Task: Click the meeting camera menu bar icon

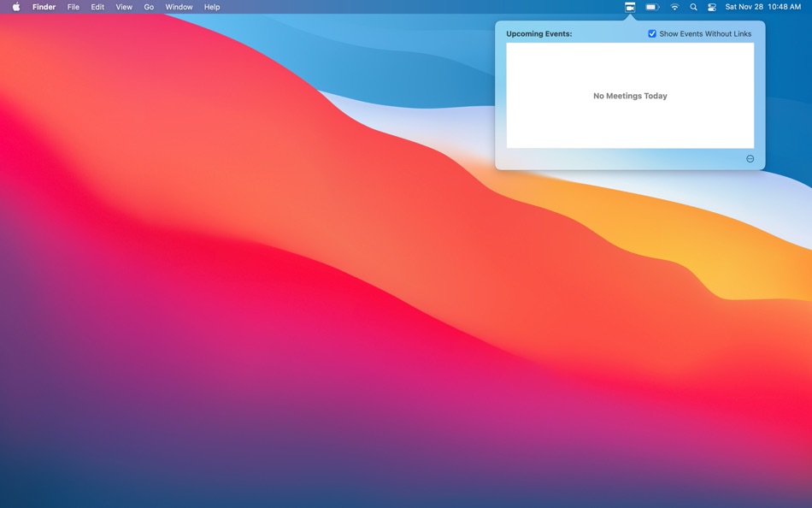Action: 630,7
